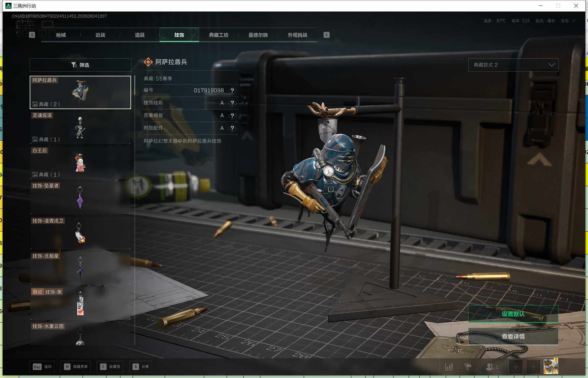
Task: Click the filter funnel icon
Action: click(74, 65)
